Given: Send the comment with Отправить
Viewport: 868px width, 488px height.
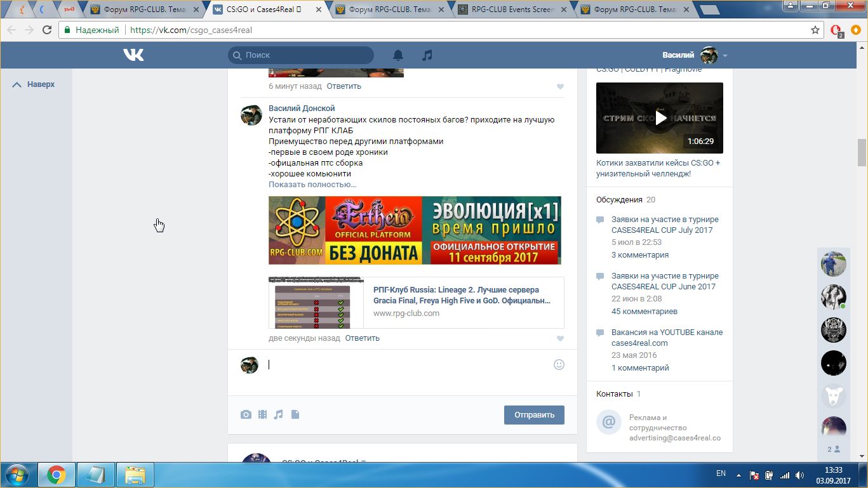Looking at the screenshot, I should pos(534,415).
